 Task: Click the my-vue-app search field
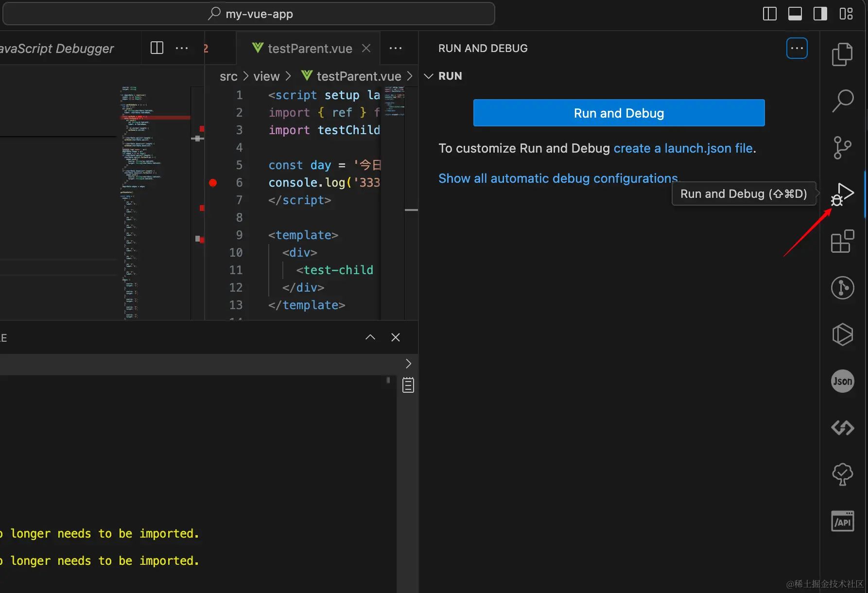259,14
